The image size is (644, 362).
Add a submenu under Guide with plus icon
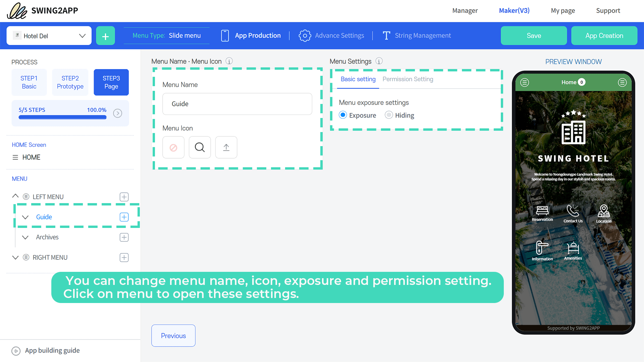click(124, 217)
